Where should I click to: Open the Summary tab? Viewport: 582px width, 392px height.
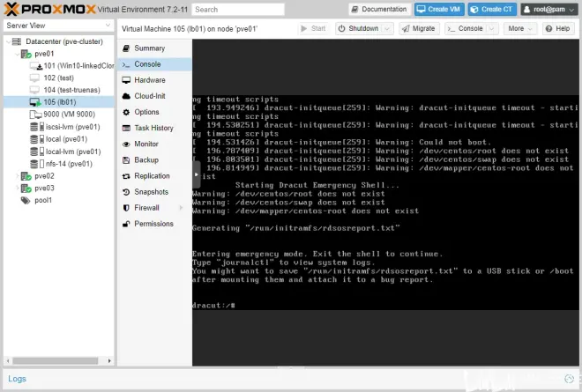[155, 48]
